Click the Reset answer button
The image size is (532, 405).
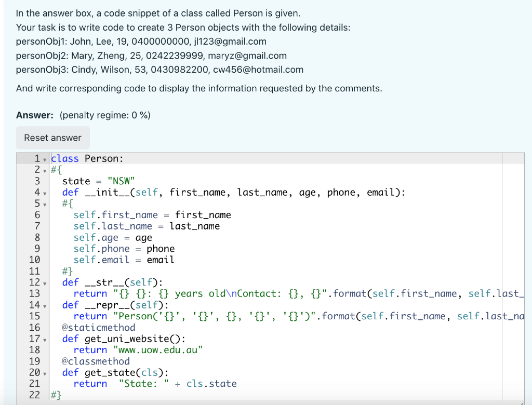pos(52,138)
